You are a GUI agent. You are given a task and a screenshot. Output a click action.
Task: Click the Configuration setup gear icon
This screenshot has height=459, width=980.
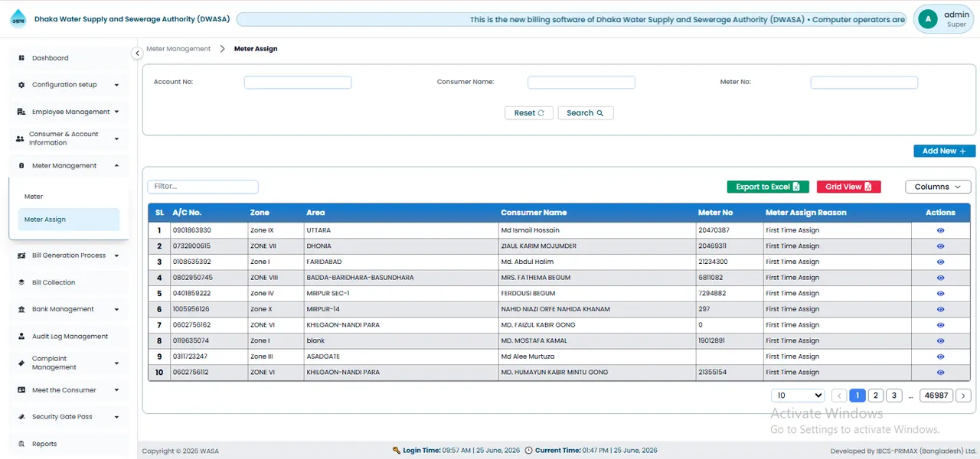pos(21,85)
